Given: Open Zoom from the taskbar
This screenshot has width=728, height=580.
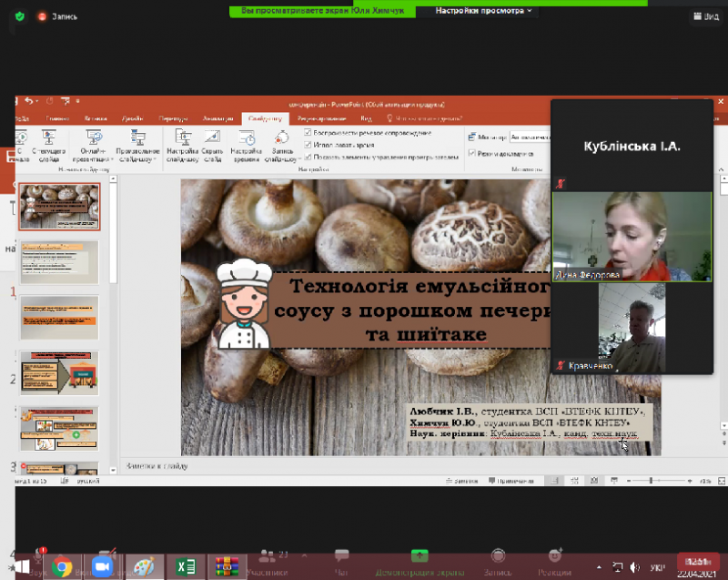Looking at the screenshot, I should coord(103,566).
